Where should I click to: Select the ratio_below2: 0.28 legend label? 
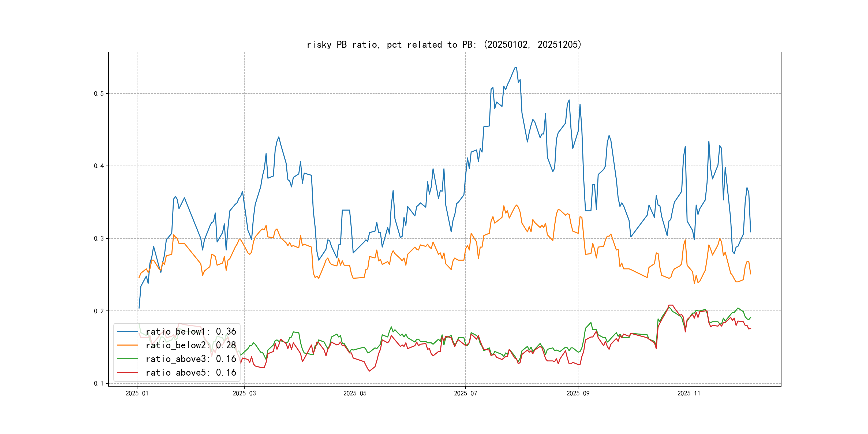coord(191,345)
